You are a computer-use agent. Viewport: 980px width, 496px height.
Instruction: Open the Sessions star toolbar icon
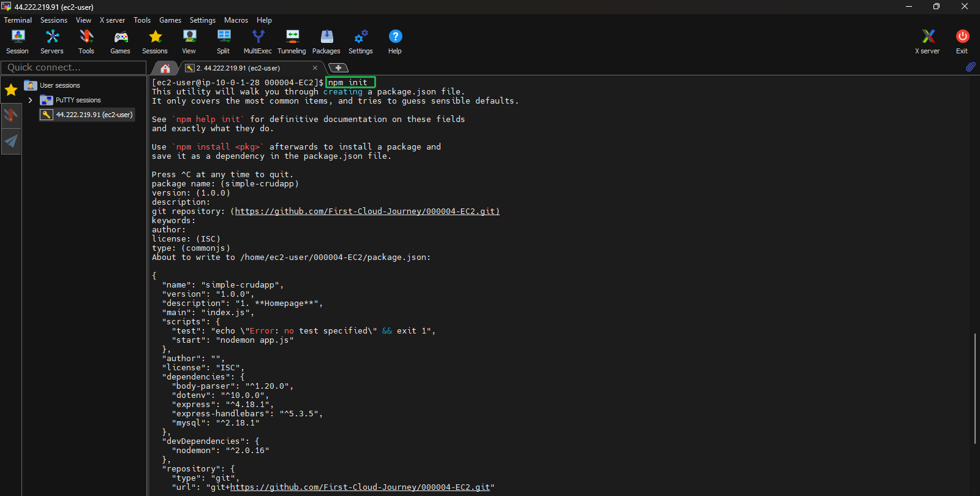[155, 42]
